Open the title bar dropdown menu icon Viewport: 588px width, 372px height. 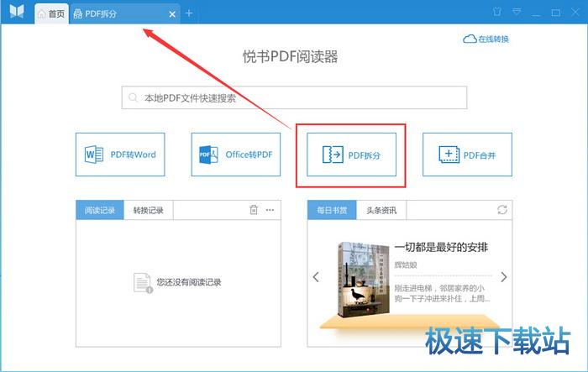point(517,12)
